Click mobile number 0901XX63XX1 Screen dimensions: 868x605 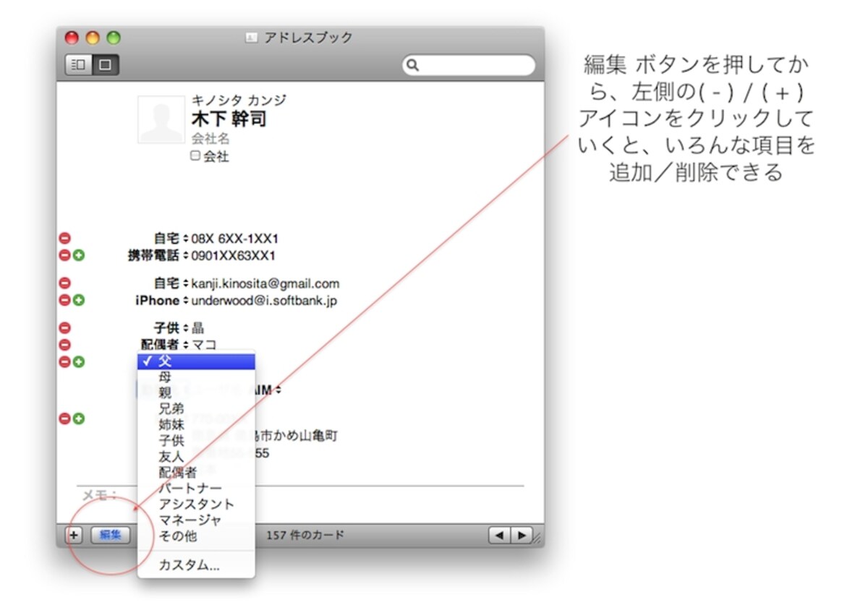pyautogui.click(x=234, y=256)
